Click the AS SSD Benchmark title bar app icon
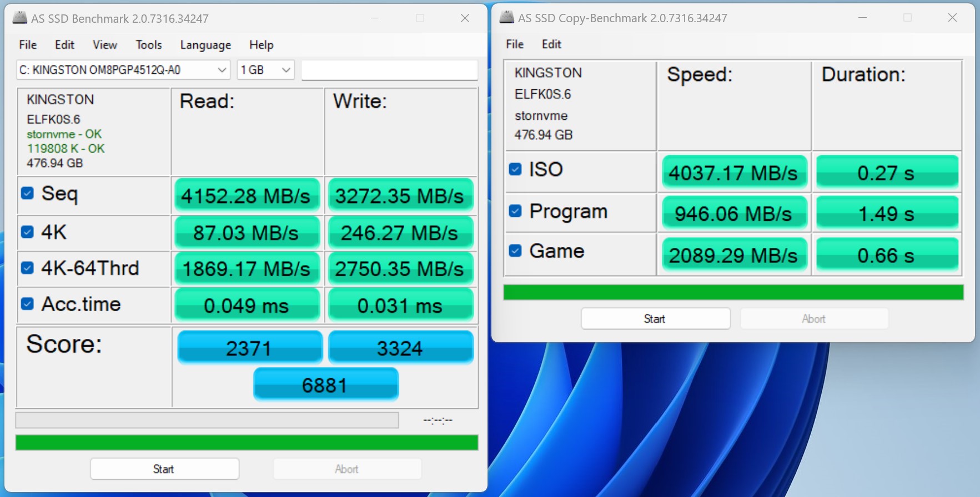The image size is (980, 497). pyautogui.click(x=20, y=18)
